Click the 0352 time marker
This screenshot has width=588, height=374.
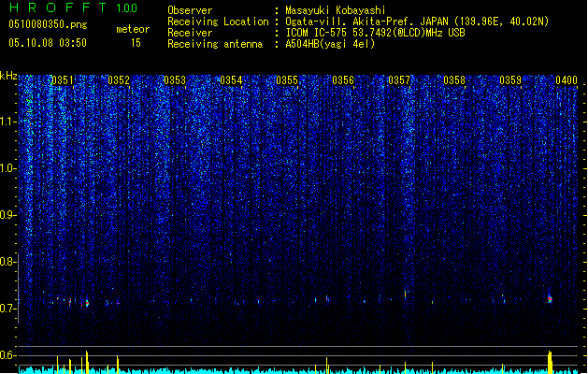[119, 80]
